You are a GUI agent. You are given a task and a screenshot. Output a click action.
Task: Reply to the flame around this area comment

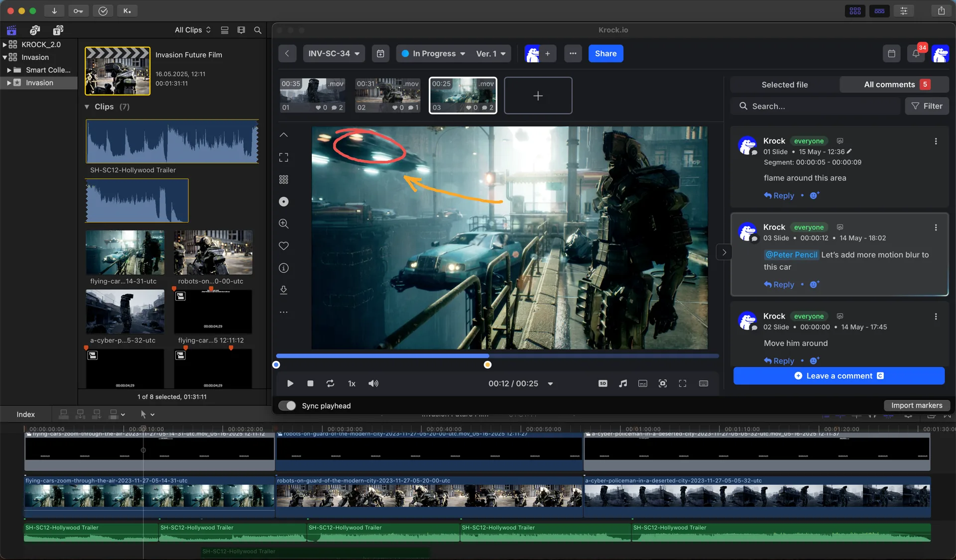778,196
